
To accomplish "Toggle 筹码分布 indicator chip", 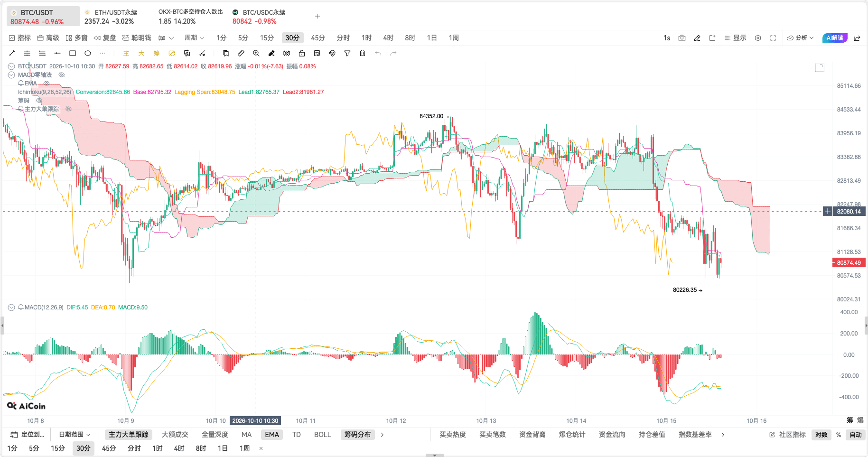I will click(357, 435).
